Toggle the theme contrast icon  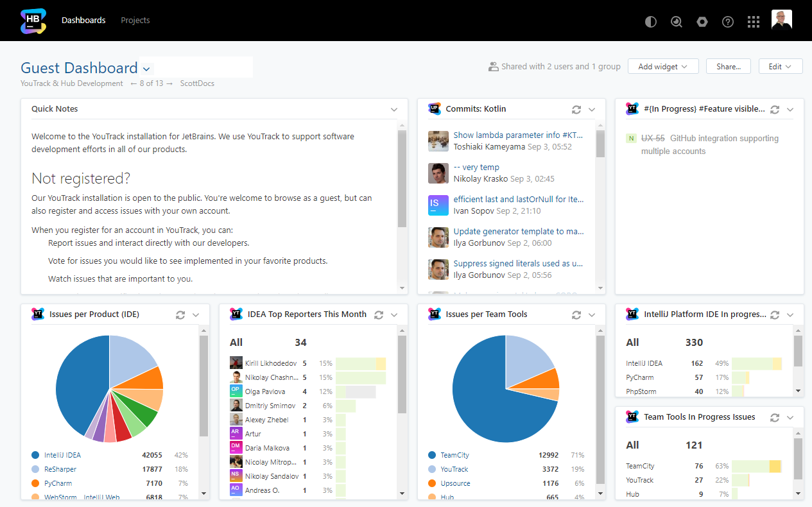tap(651, 22)
